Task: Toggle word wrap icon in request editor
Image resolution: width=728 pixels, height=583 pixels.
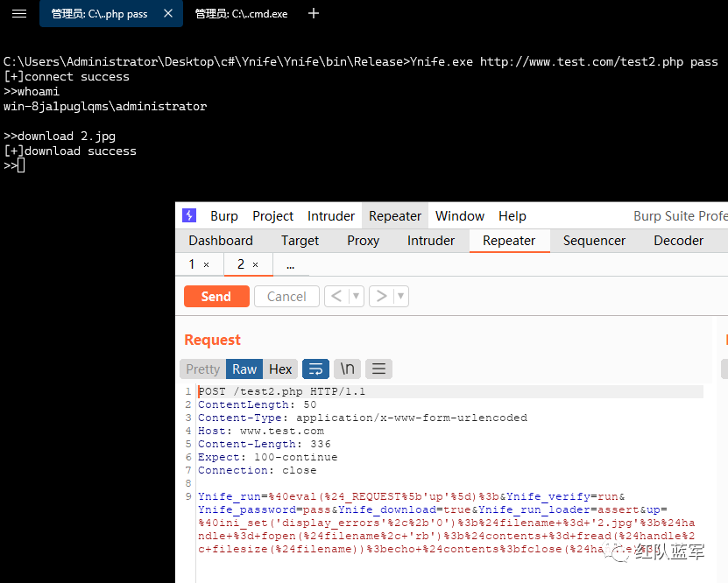Action: [x=315, y=369]
